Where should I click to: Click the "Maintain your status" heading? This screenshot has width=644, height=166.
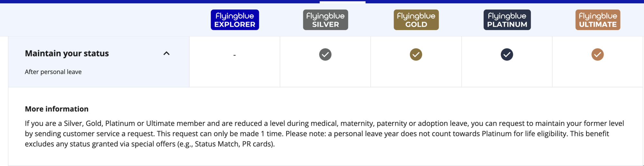point(67,53)
